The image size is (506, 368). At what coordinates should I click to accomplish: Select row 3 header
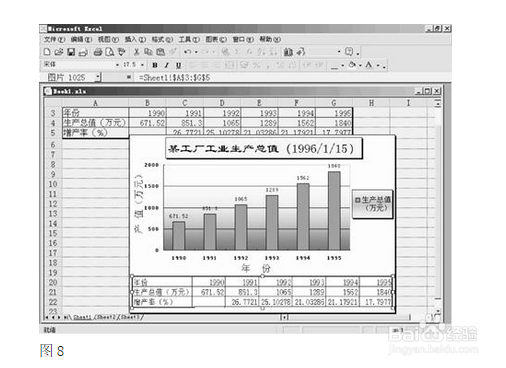[x=53, y=113]
